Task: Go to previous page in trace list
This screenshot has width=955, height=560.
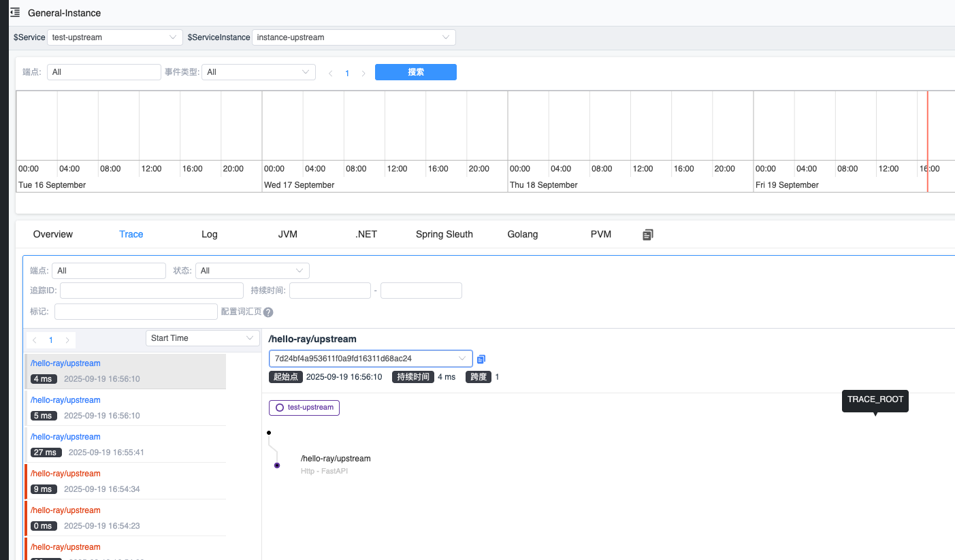Action: pos(35,340)
